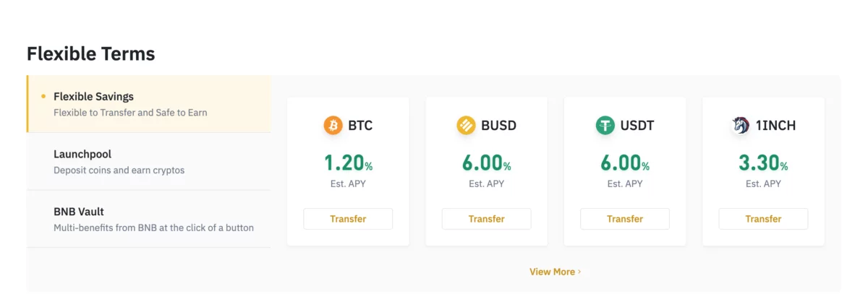Click the BUSD coin icon
The height and width of the screenshot is (294, 868).
(x=466, y=126)
